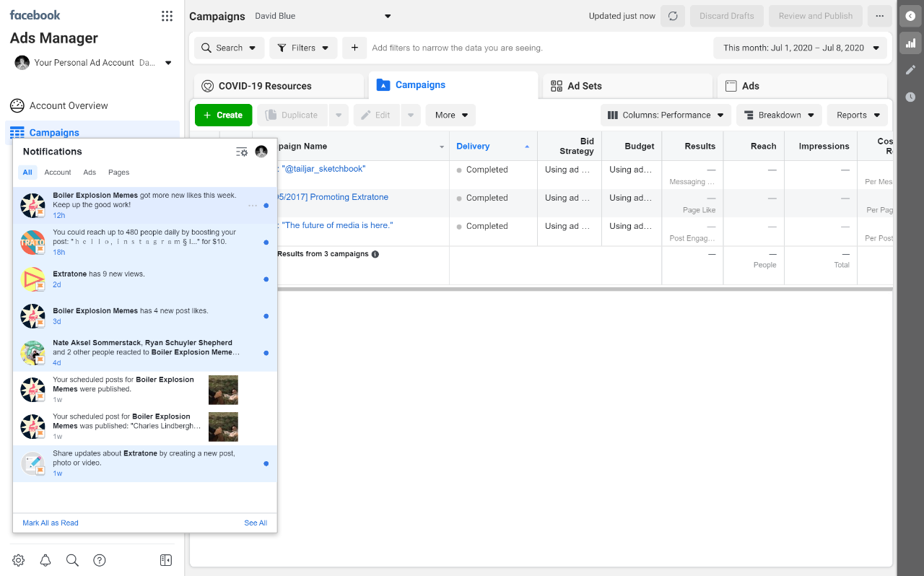924x576 pixels.
Task: Switch to the COVID-19 Resources tab
Action: (x=279, y=86)
